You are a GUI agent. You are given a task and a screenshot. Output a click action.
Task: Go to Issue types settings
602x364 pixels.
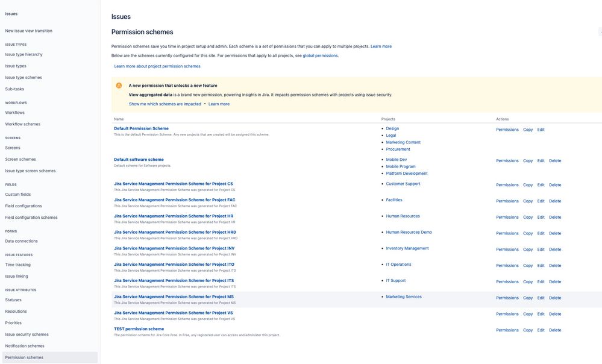click(16, 66)
